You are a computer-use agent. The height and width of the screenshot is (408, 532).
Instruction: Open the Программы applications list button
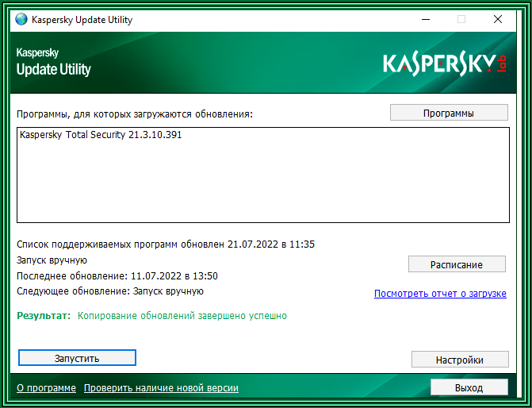click(x=449, y=113)
